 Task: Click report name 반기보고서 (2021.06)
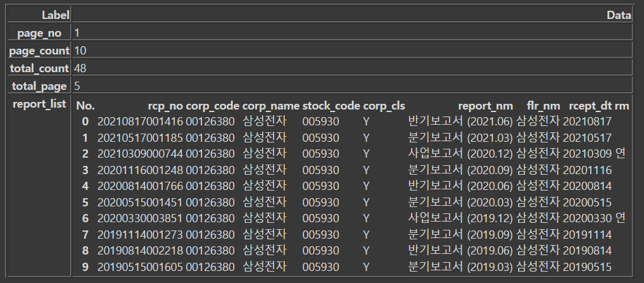coord(460,122)
